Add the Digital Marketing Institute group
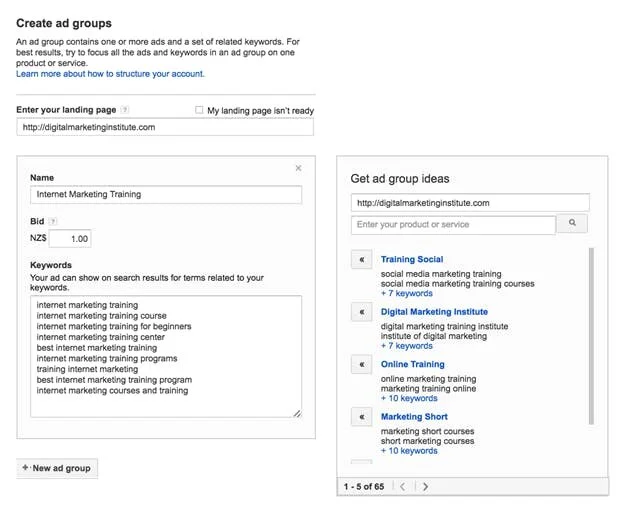Image resolution: width=624 pixels, height=511 pixels. [361, 312]
